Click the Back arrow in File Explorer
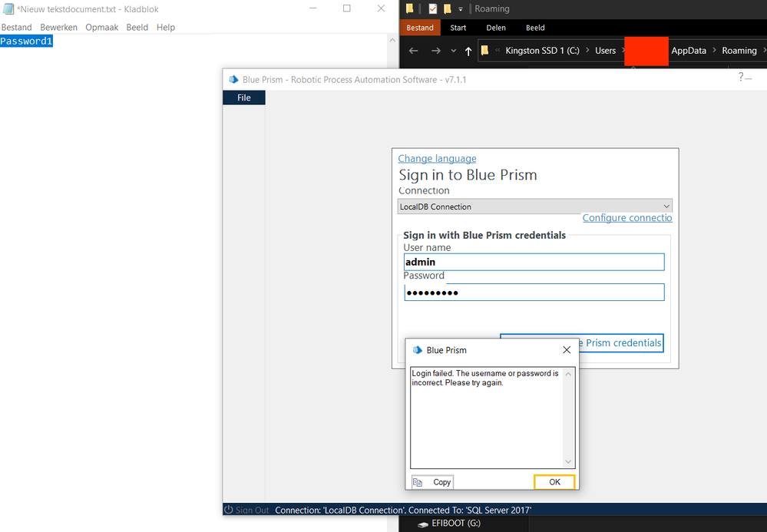 (x=413, y=51)
